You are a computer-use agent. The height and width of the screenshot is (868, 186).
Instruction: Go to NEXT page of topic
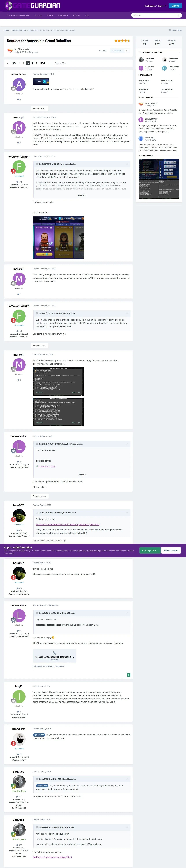click(43, 63)
